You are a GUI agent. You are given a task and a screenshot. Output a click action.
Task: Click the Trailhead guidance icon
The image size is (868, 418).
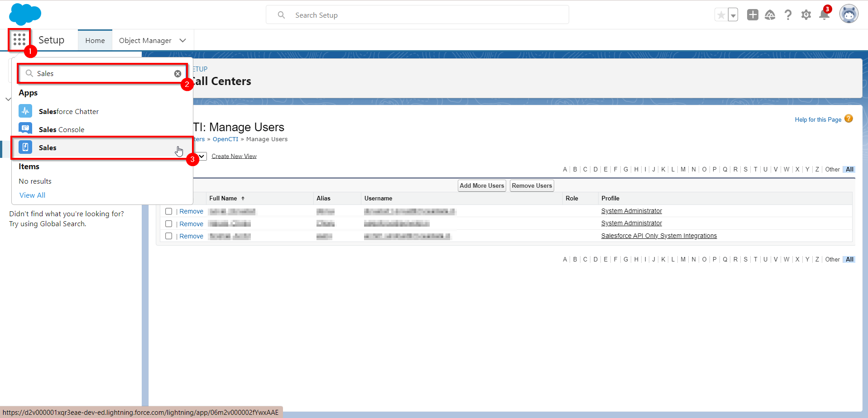tap(770, 15)
